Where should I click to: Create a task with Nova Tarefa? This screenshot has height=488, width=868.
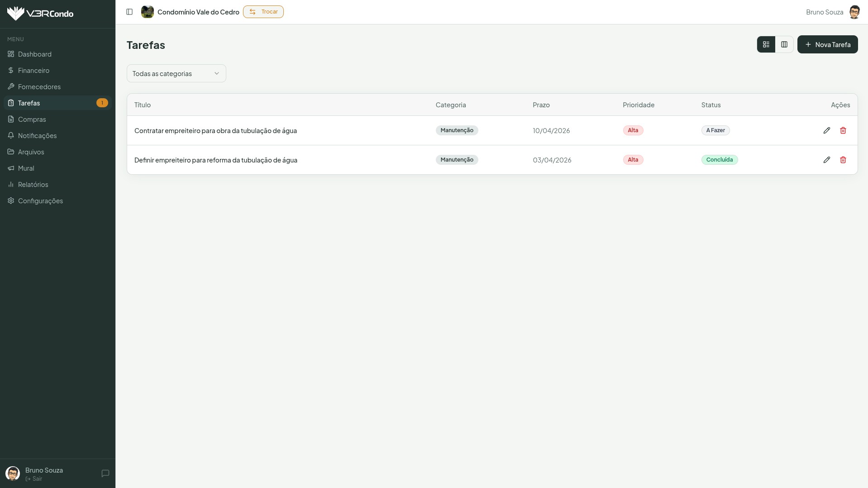(x=827, y=44)
